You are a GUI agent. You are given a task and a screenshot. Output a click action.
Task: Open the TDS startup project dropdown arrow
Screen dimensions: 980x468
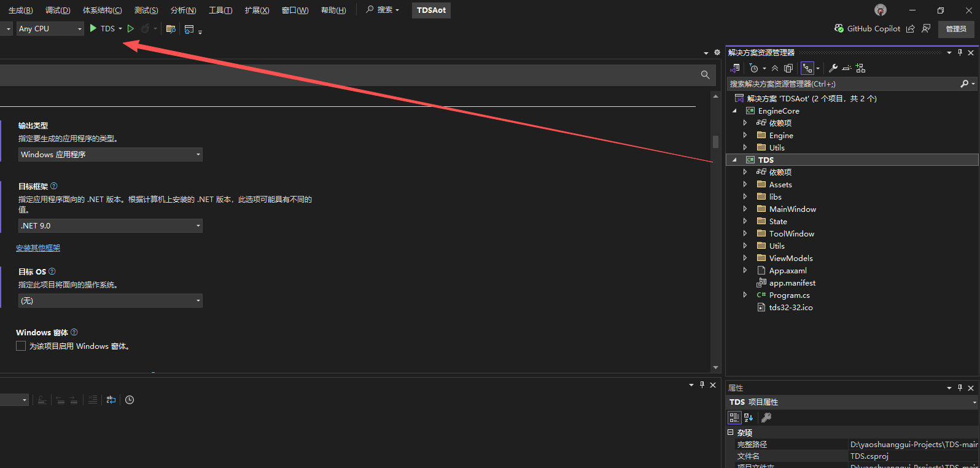point(120,28)
